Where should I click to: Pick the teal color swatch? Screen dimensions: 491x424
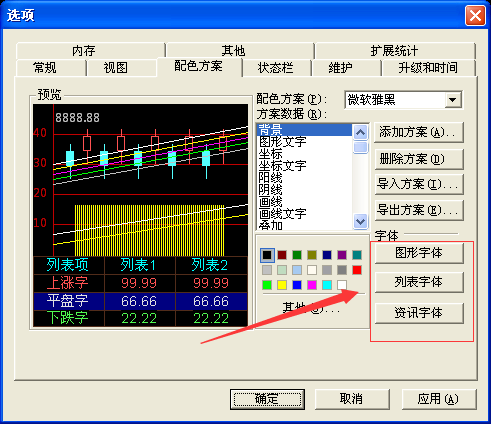(x=357, y=255)
